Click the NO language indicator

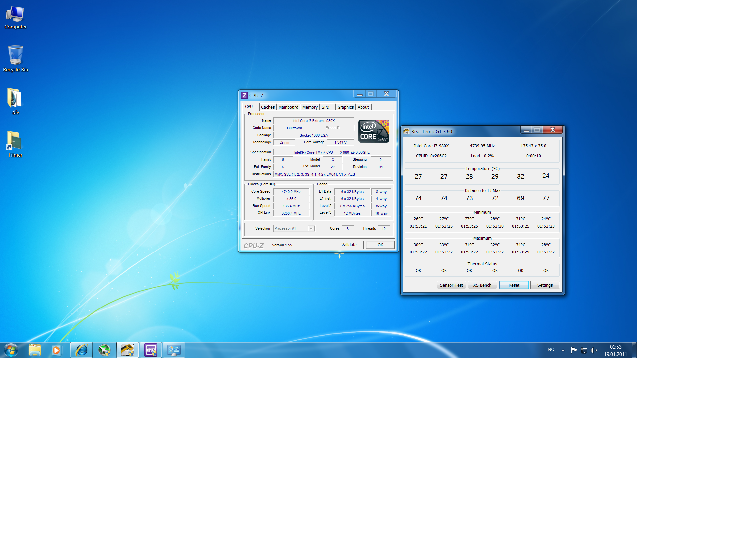click(551, 349)
